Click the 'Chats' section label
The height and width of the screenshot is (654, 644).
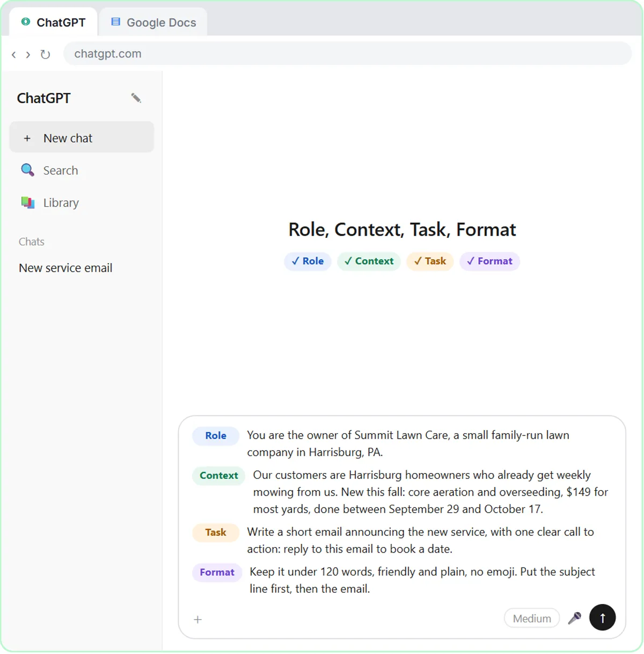click(32, 242)
